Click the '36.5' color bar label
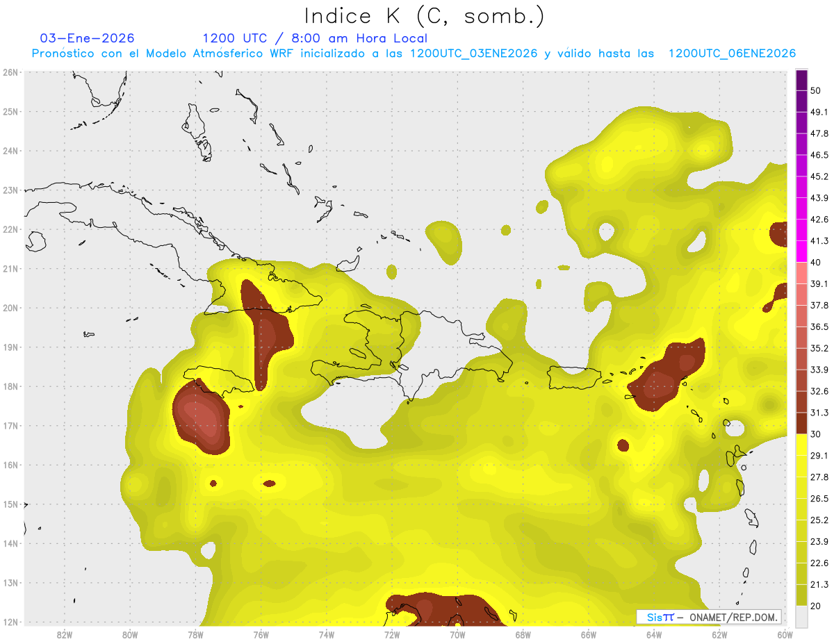This screenshot has width=834, height=644. click(x=819, y=327)
